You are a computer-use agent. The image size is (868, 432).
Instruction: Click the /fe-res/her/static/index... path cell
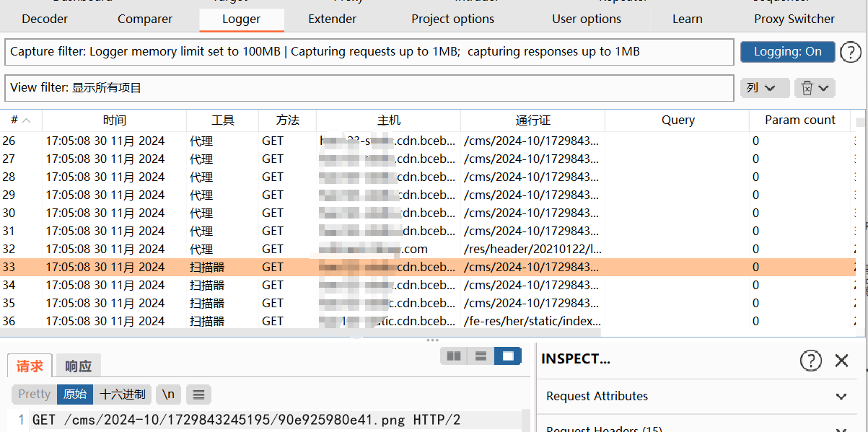coord(533,321)
